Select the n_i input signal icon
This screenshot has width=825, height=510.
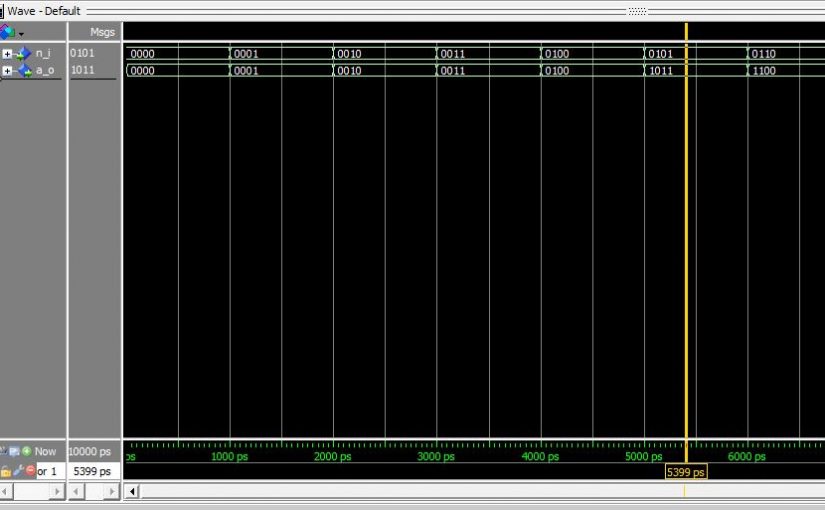23,54
